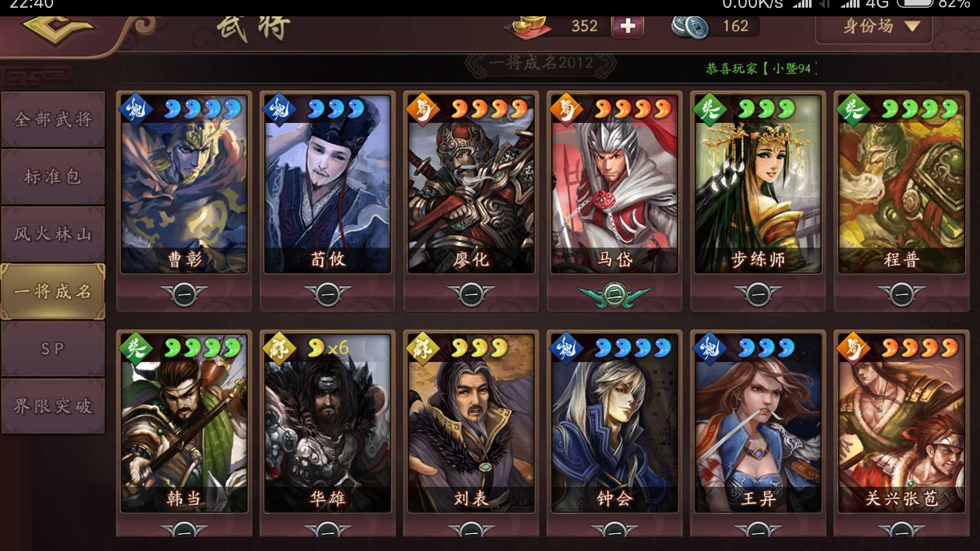This screenshot has height=551, width=980.
Task: Expand the dropdown triangle beside 身份场
Action: (913, 26)
